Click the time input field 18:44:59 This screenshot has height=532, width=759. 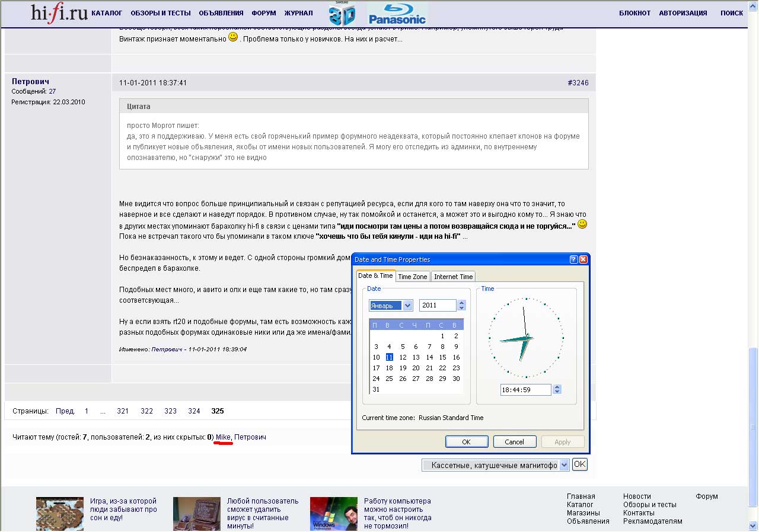pyautogui.click(x=525, y=390)
